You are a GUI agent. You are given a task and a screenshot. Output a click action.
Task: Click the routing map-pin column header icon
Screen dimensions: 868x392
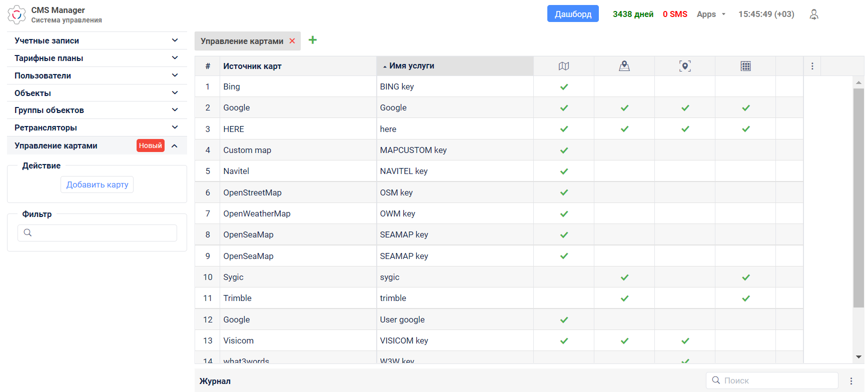(x=624, y=66)
